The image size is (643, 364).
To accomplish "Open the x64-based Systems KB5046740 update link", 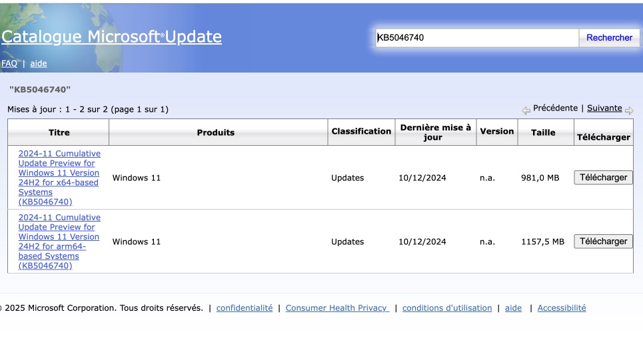I will coord(59,178).
